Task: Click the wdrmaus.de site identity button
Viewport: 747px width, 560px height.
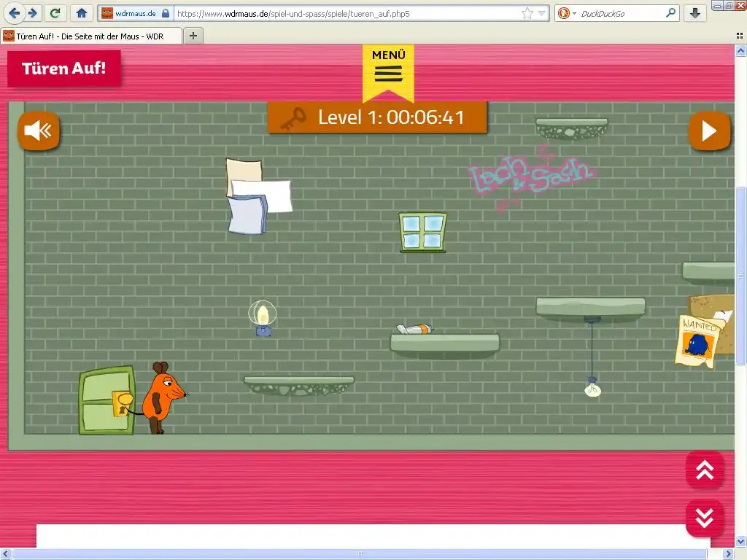Action: click(135, 13)
